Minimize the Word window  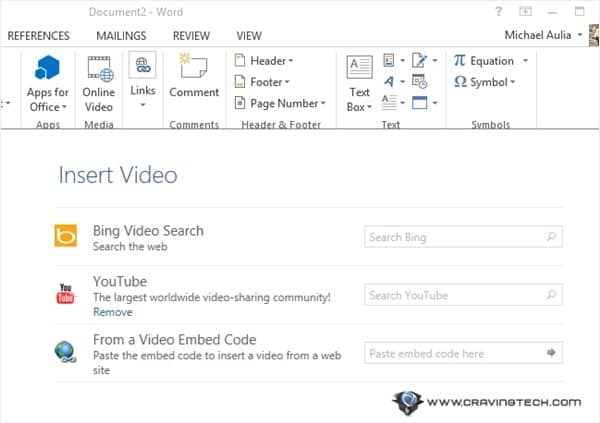coord(552,12)
